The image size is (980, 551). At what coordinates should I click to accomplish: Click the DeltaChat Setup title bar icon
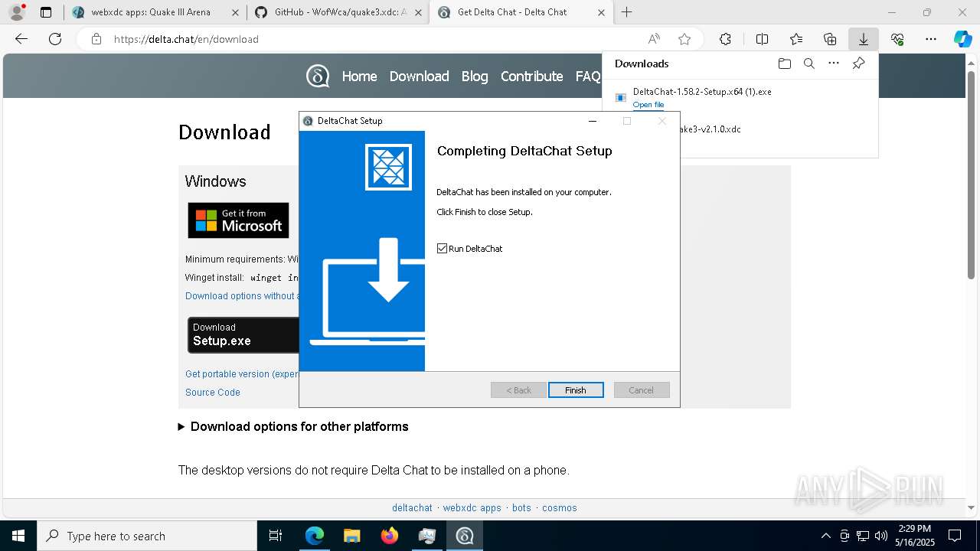tap(308, 121)
